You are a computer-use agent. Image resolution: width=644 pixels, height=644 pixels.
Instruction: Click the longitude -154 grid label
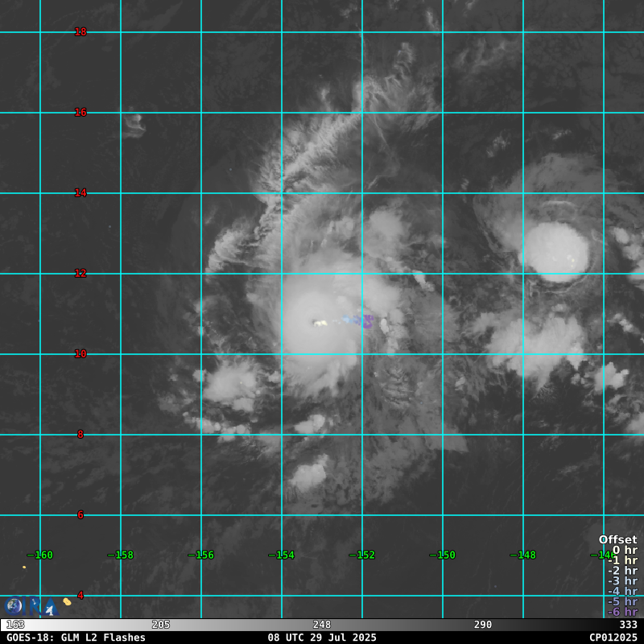pyautogui.click(x=282, y=555)
